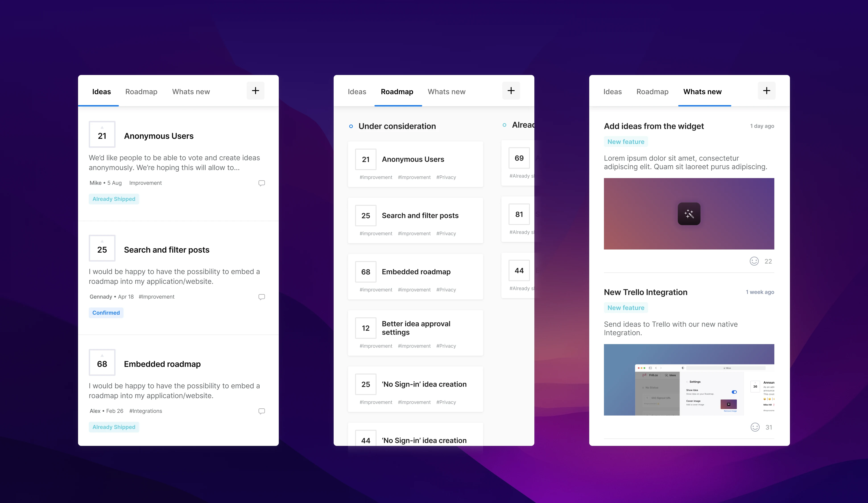Screen dimensions: 868x503
Task: Click New feature tag on Add ideas post
Action: point(626,142)
